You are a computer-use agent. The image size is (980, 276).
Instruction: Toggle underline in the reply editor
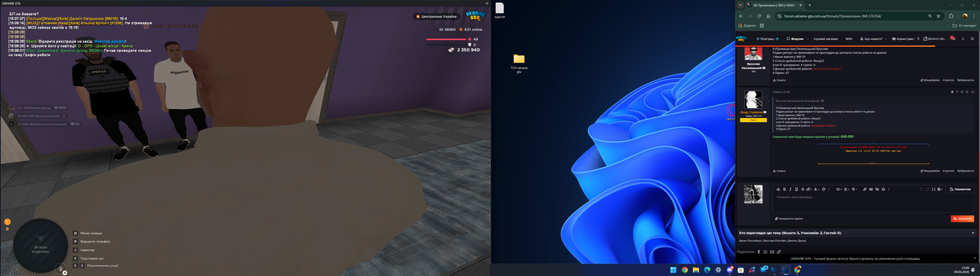coord(796,189)
